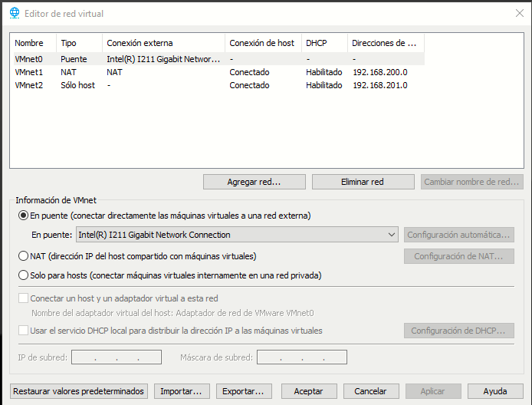This screenshot has width=532, height=405.
Task: Click the 'Conexión de host' column header
Action: click(x=263, y=43)
